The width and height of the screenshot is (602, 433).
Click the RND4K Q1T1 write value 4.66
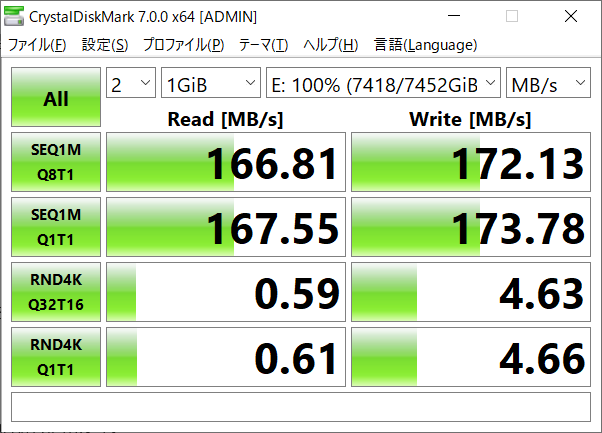coord(471,357)
